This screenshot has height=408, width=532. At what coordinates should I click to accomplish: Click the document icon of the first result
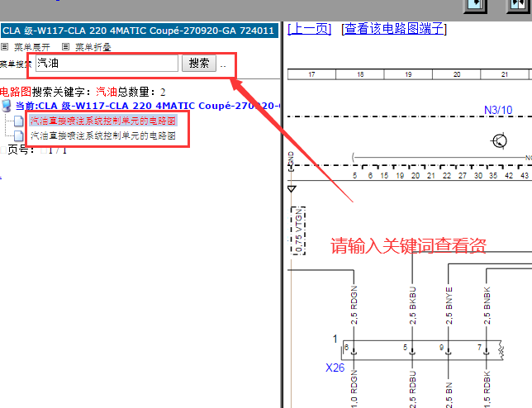click(19, 121)
